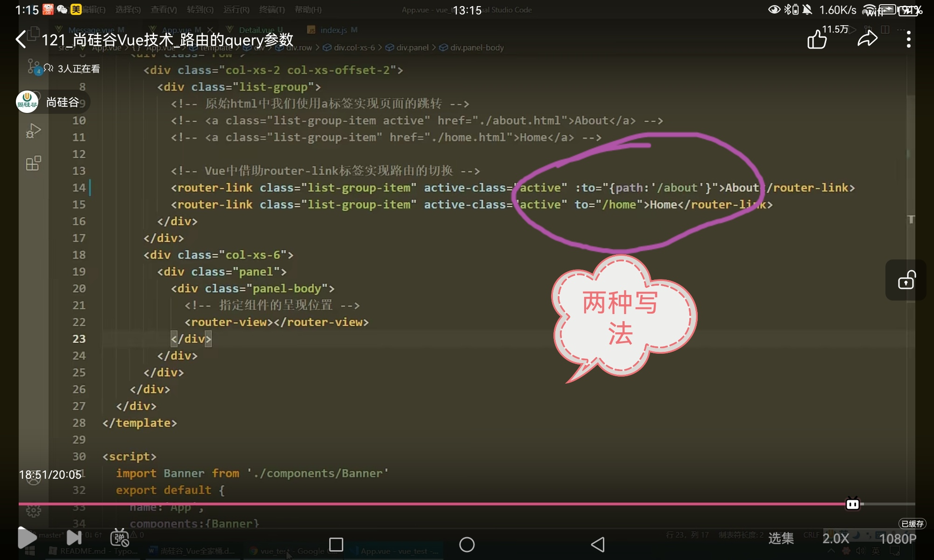The width and height of the screenshot is (934, 560).
Task: Tap the Android back triangle button
Action: click(598, 544)
